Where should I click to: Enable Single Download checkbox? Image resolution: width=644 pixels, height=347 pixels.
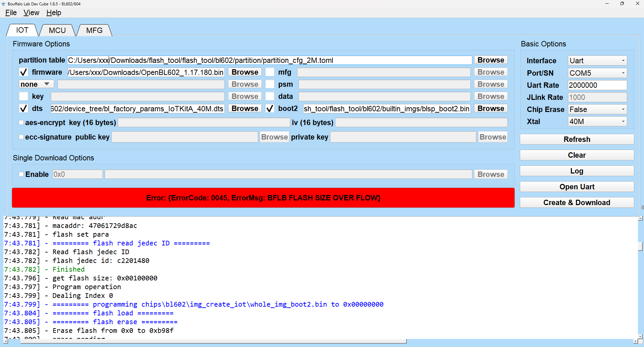click(21, 174)
